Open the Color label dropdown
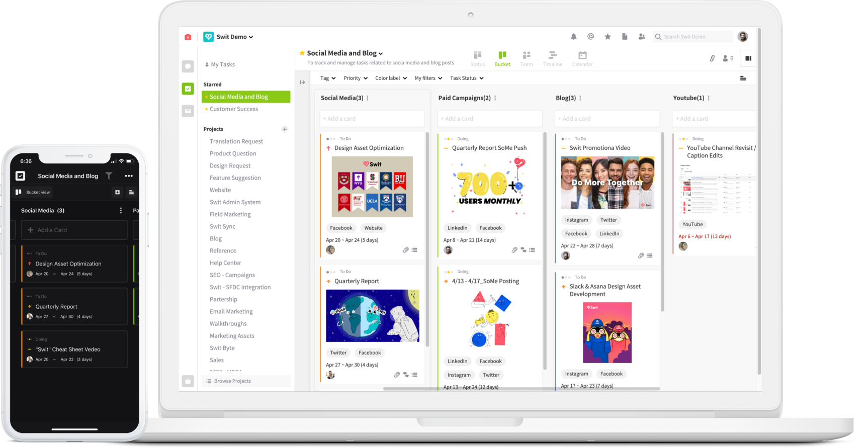868x448 pixels. coord(391,78)
